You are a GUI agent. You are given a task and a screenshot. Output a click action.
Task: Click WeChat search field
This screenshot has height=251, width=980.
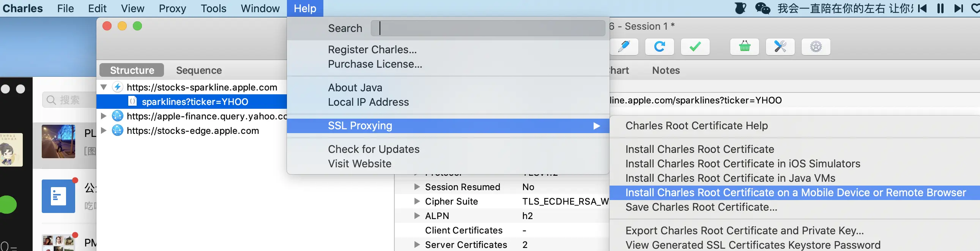[69, 100]
